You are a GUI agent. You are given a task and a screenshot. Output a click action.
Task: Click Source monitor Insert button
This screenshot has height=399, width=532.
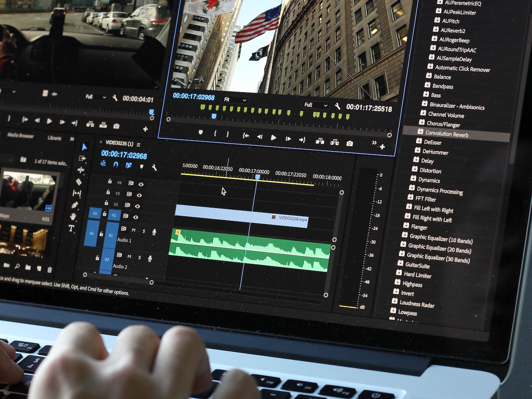tap(90, 124)
